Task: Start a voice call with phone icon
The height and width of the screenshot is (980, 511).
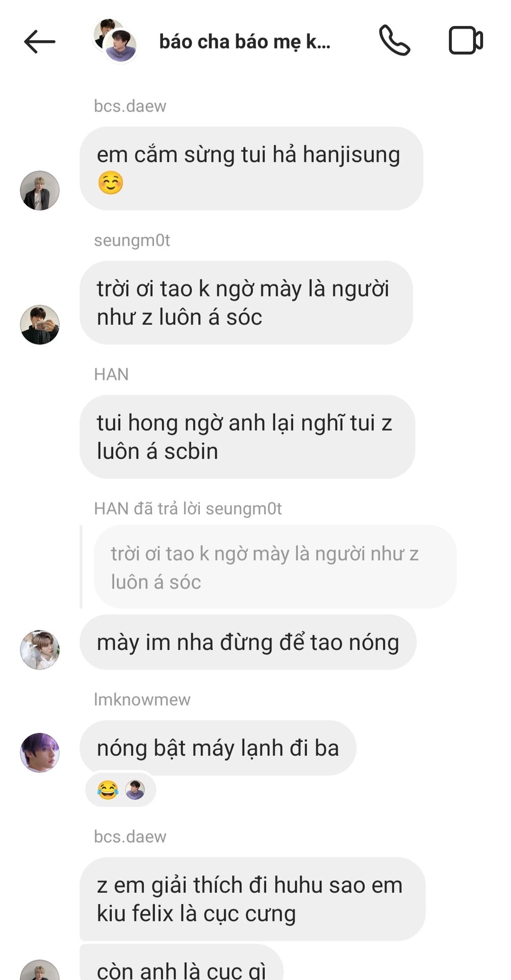Action: [394, 40]
